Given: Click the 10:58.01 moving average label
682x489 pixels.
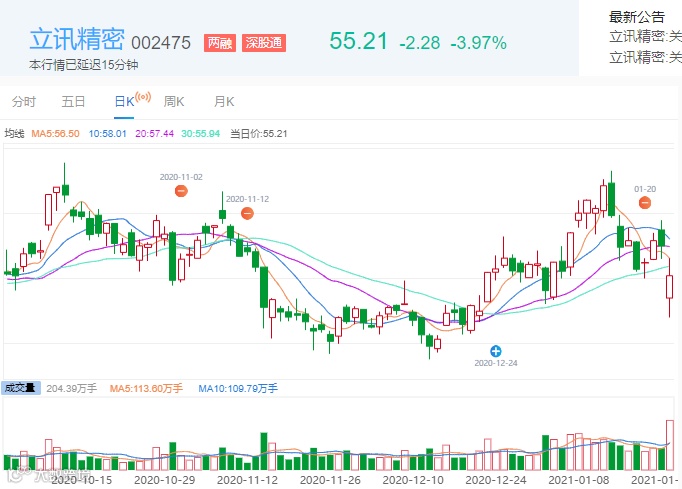Looking at the screenshot, I should tap(107, 134).
